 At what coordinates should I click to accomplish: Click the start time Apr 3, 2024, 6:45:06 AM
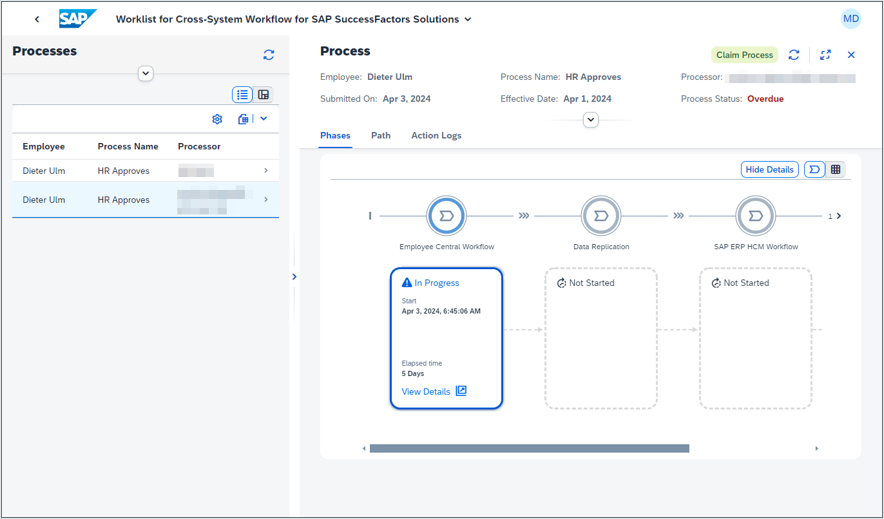point(441,311)
